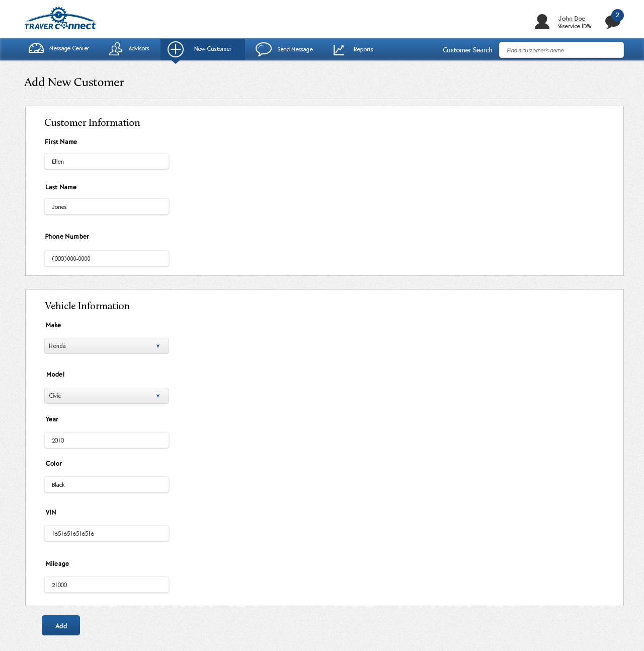Click the VIN input field
Image resolution: width=644 pixels, height=651 pixels.
(107, 534)
